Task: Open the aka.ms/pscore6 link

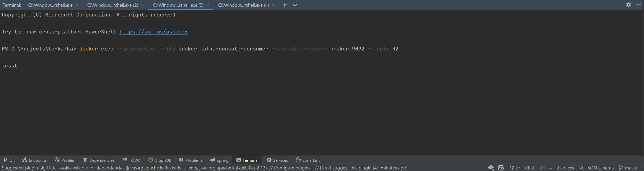Action: [153, 32]
